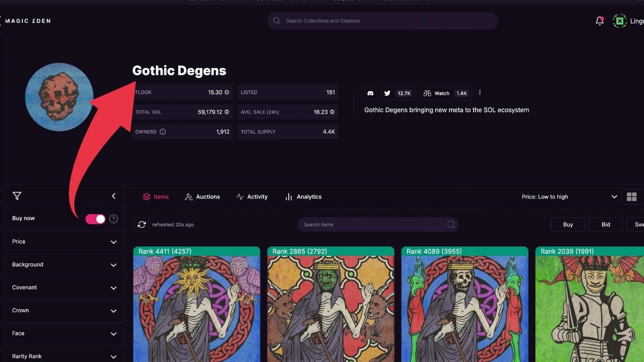
Task: Click the refresh items icon
Action: tap(142, 225)
